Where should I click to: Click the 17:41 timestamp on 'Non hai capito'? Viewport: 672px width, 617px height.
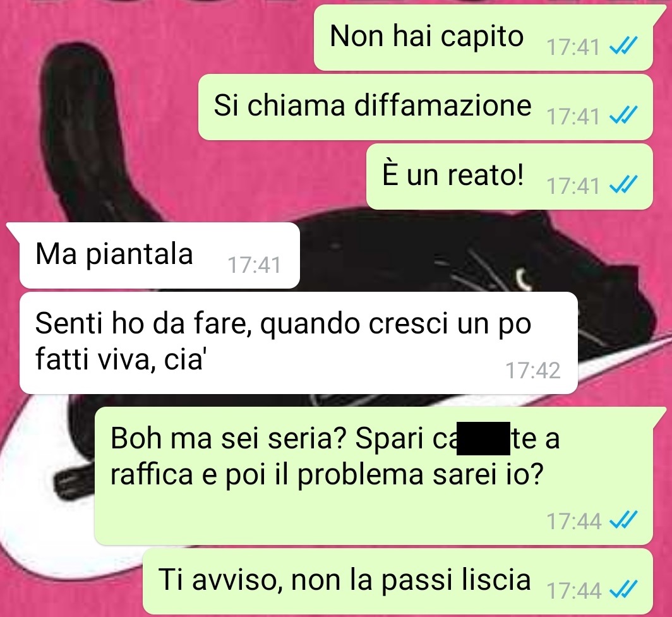tap(573, 47)
